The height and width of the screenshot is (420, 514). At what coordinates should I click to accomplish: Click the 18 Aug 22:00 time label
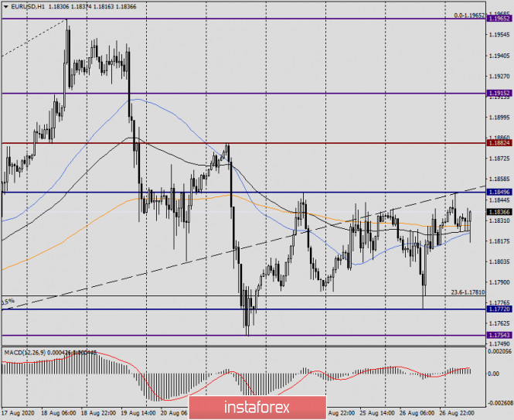[x=98, y=413]
